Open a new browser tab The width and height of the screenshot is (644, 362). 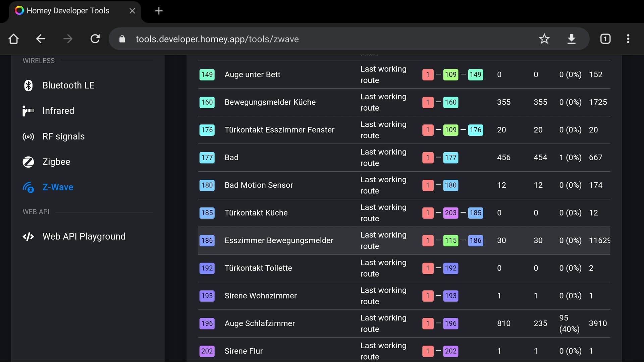tap(159, 11)
